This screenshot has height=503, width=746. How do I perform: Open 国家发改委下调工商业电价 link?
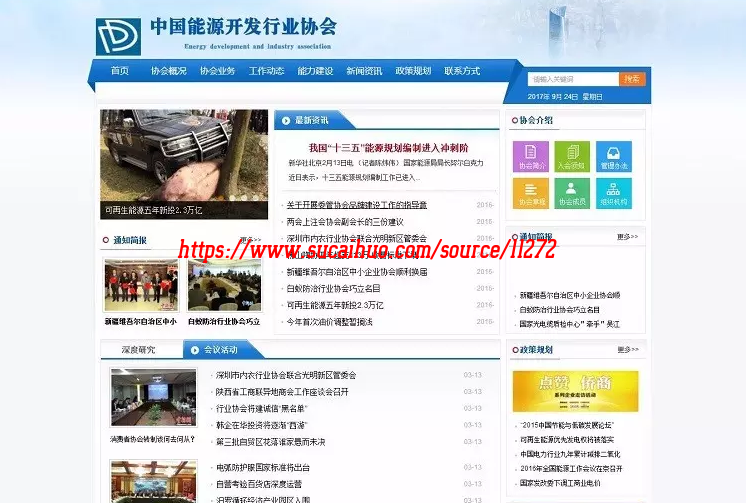[x=560, y=483]
